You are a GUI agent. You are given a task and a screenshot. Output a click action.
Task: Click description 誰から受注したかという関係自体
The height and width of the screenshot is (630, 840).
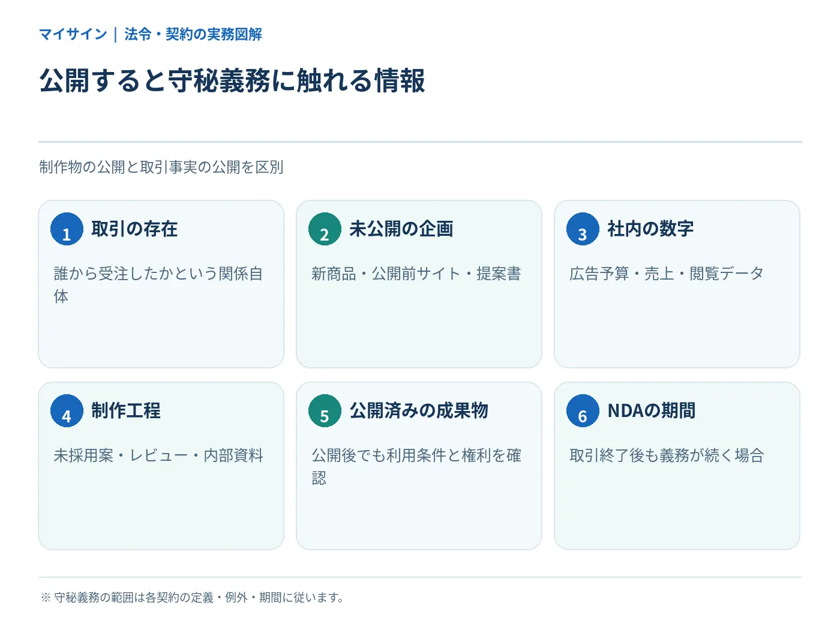coord(158,284)
